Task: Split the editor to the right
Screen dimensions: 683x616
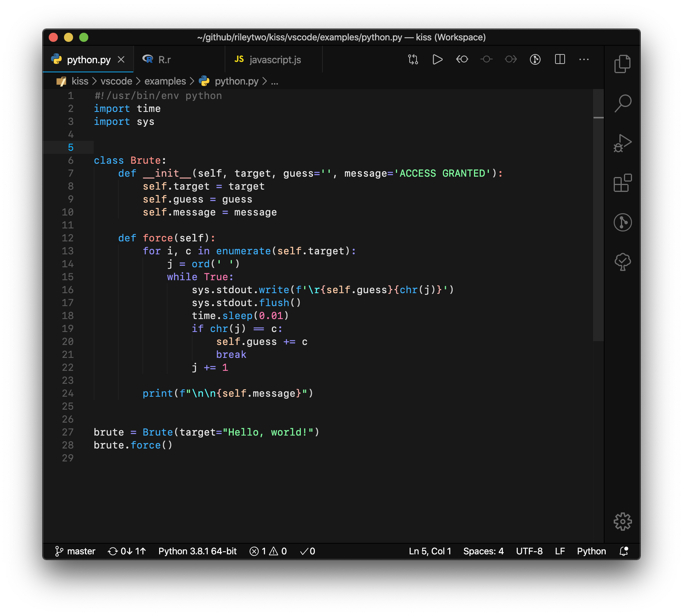Action: click(x=560, y=59)
